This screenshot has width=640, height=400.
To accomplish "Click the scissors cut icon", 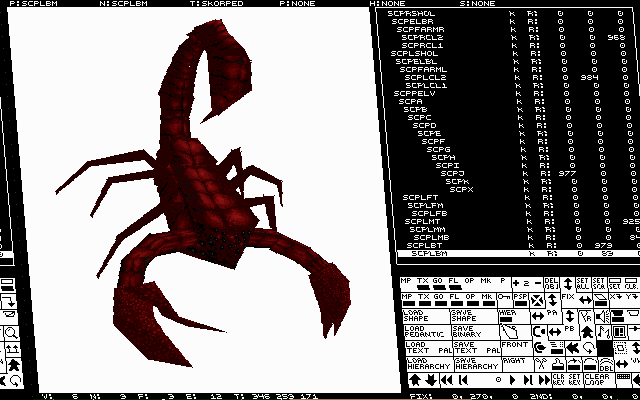I will click(540, 363).
